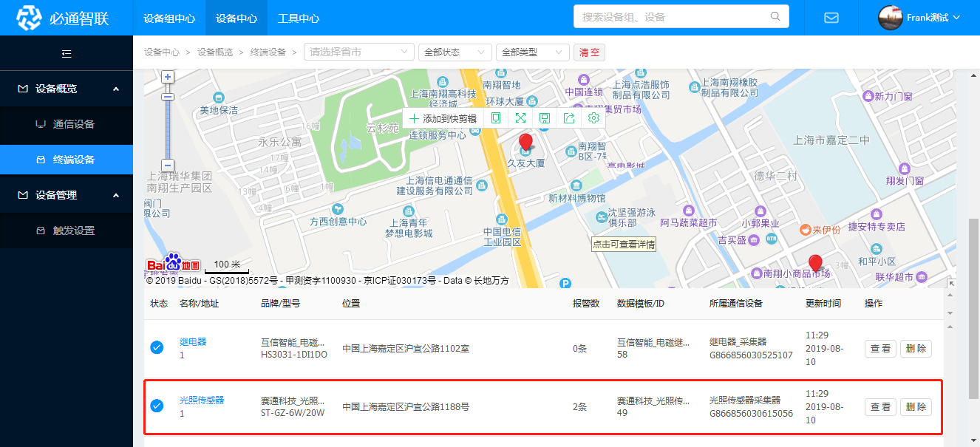Open the 请选择省市 province dropdown

(358, 52)
